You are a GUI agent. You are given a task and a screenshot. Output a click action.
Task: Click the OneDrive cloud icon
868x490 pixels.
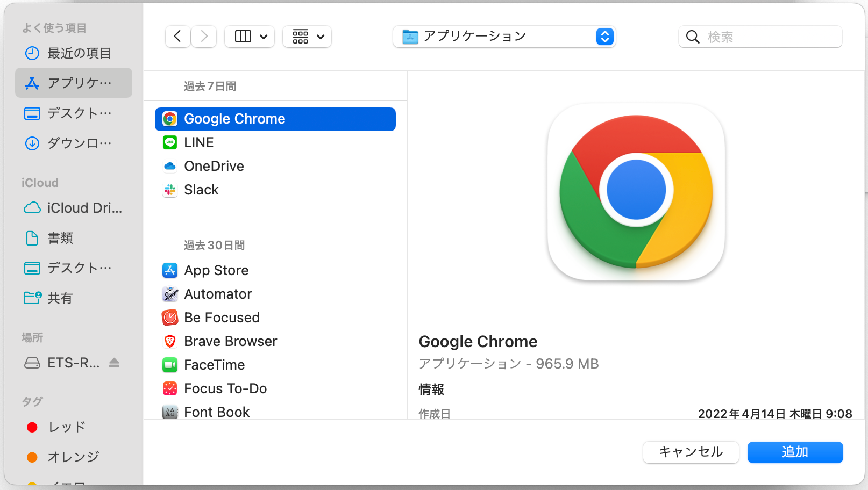click(x=170, y=166)
